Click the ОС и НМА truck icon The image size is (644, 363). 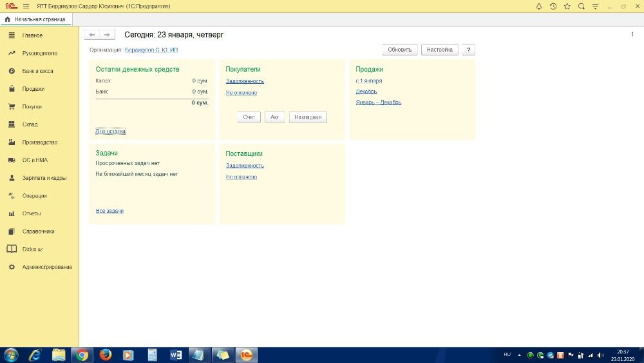pos(12,161)
